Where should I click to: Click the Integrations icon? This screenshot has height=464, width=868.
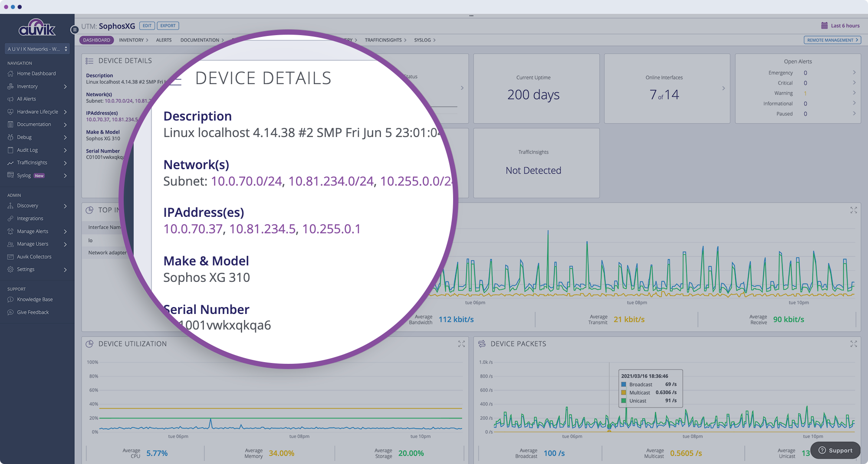tap(11, 219)
